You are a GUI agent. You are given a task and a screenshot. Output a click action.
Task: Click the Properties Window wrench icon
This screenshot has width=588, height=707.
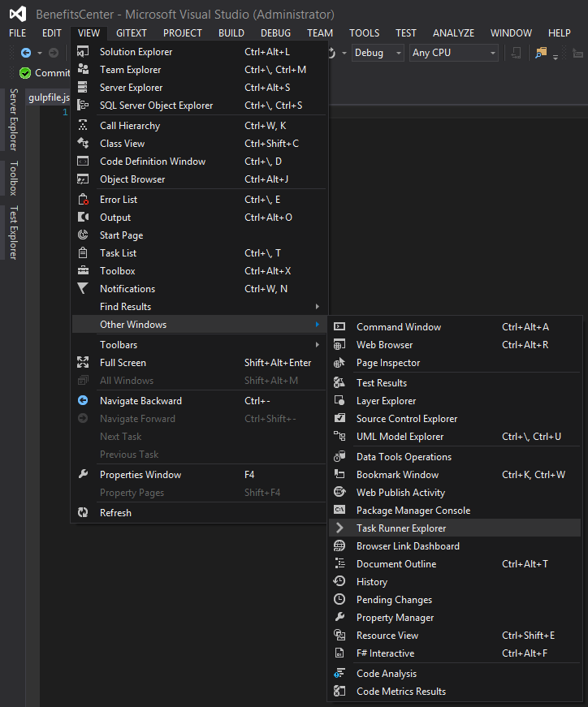point(83,474)
